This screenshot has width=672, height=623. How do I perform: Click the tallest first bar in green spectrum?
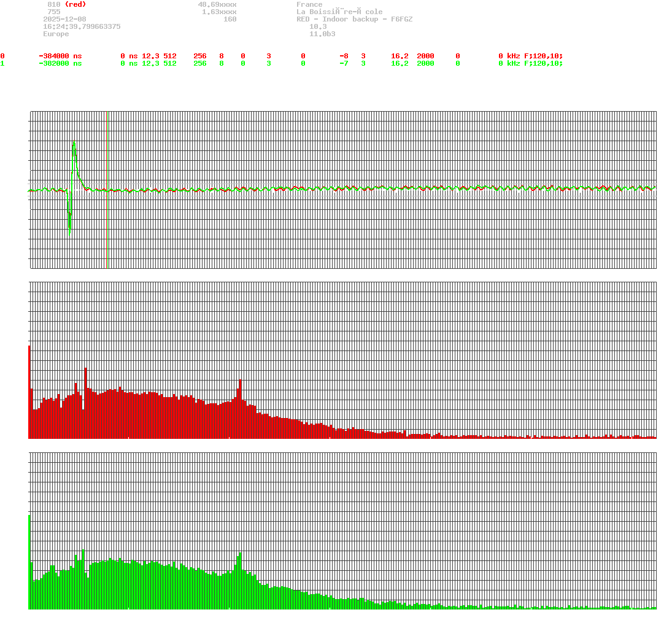pyautogui.click(x=29, y=562)
